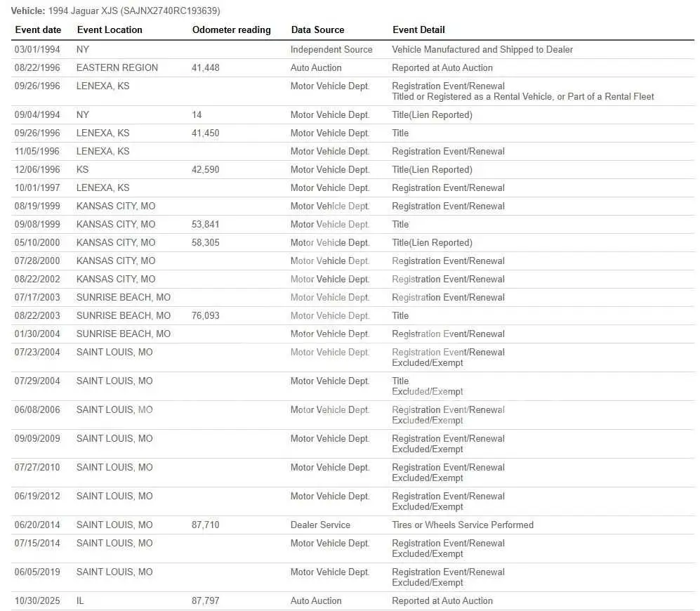This screenshot has width=700, height=611.
Task: Click the Event Location column header
Action: 110,30
